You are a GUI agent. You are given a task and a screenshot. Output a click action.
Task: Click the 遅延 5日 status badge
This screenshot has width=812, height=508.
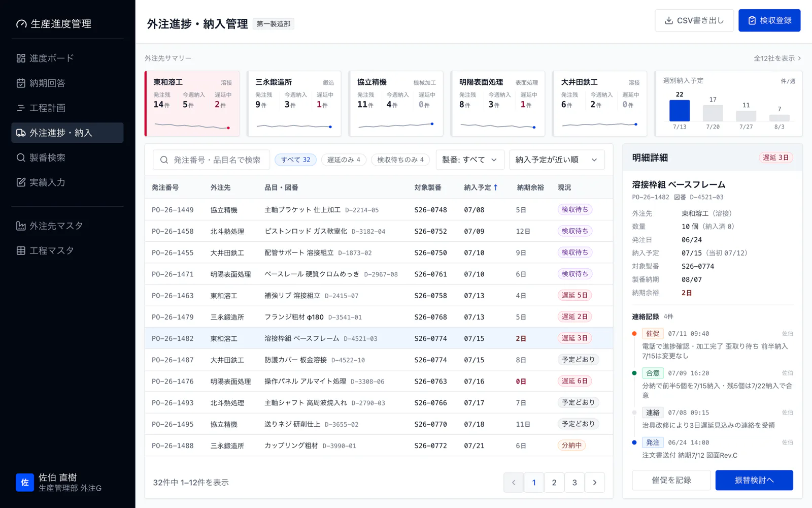click(574, 295)
